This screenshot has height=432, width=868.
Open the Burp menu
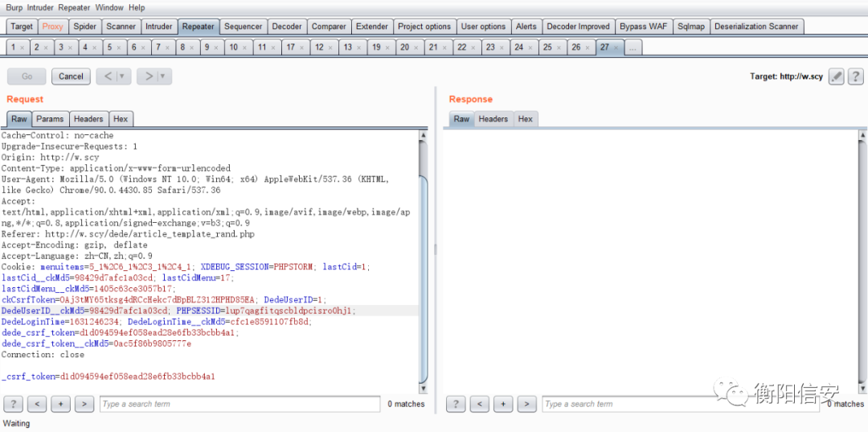pyautogui.click(x=14, y=8)
